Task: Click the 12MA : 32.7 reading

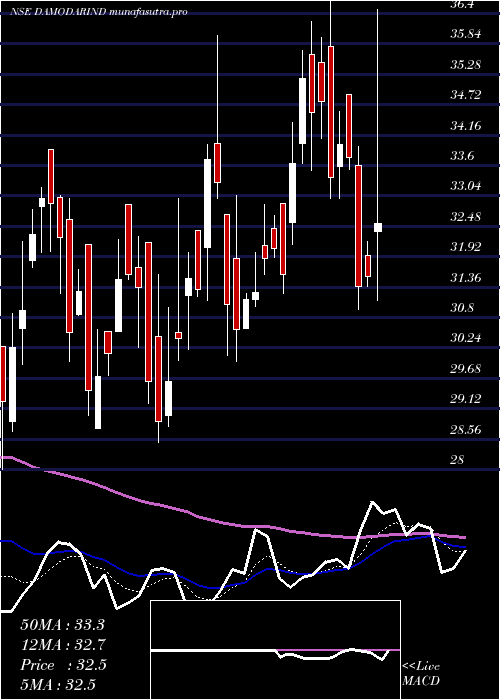Action: (x=62, y=645)
